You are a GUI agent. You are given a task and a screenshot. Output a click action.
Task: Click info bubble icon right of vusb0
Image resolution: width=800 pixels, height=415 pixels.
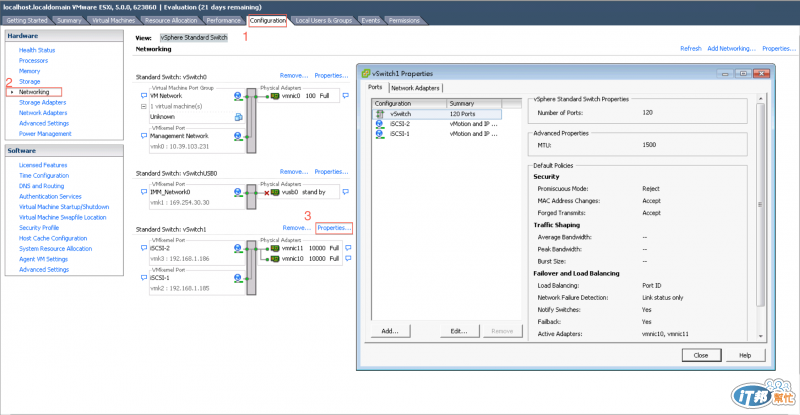pos(345,192)
